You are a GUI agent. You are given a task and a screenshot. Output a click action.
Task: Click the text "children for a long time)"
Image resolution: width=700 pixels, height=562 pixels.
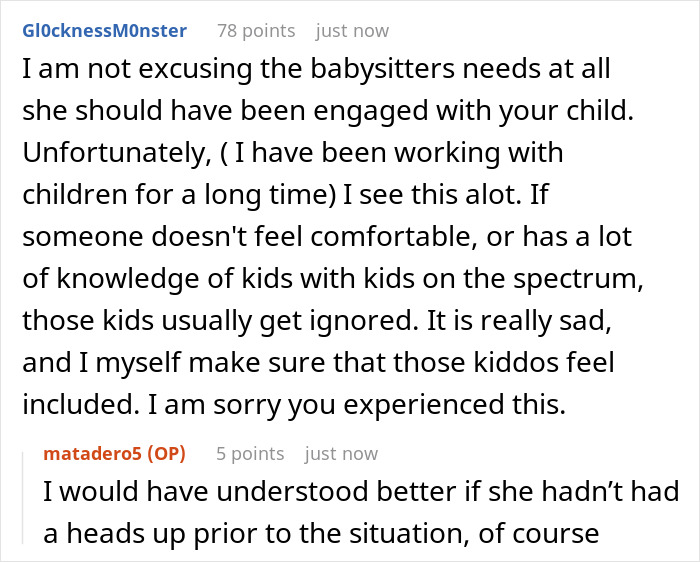point(179,195)
